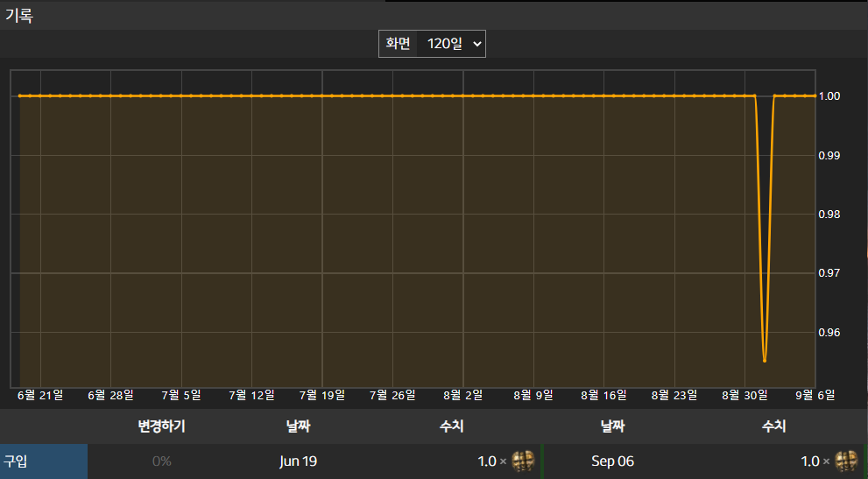Click the currency icon next to Sep 06 value
The height and width of the screenshot is (479, 868).
coord(846,461)
